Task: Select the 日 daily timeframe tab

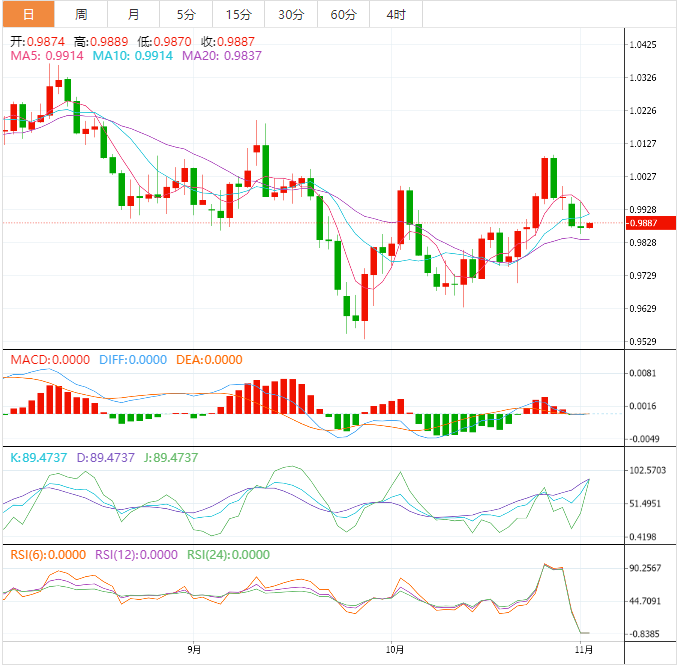Action: click(x=29, y=14)
